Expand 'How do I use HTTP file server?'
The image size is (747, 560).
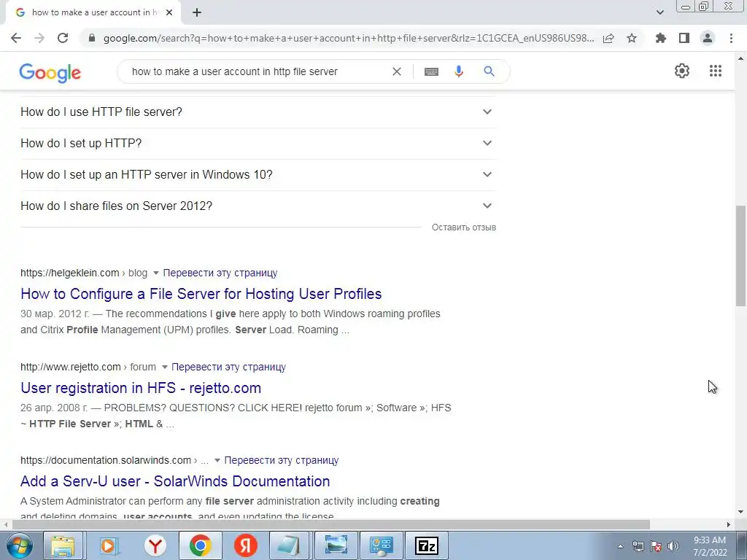[258, 112]
